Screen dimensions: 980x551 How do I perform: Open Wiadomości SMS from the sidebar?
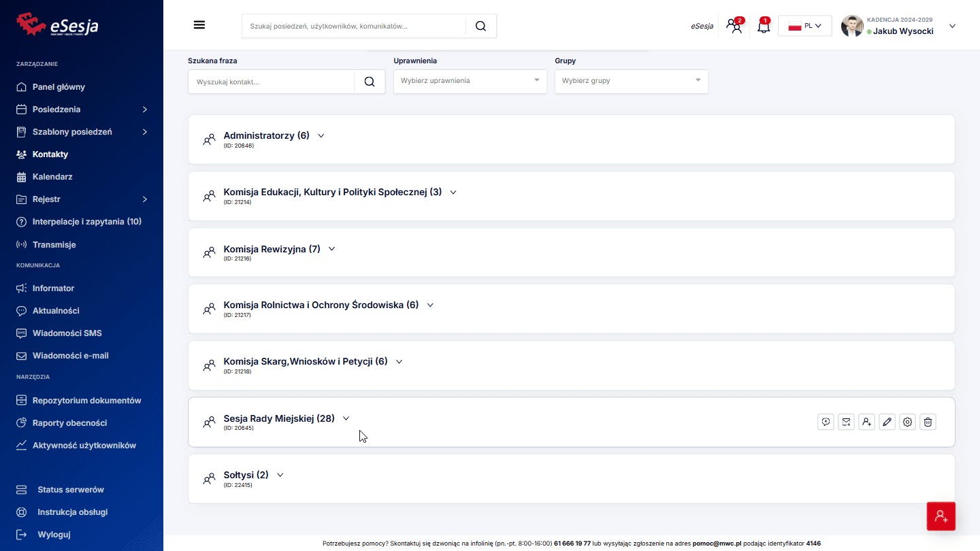(67, 333)
